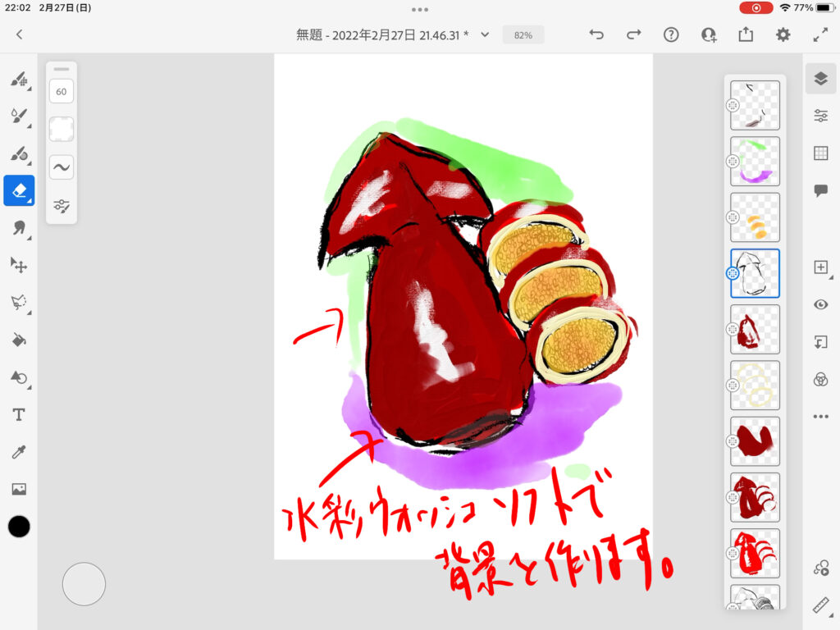The image size is (840, 630).
Task: Open app settings gear menu
Action: pyautogui.click(x=783, y=34)
